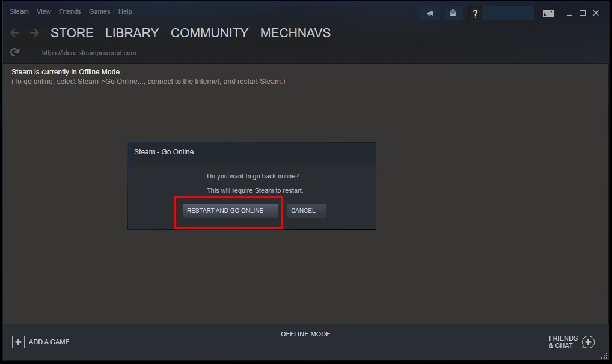Open FRIENDS & CHAT label

(x=563, y=342)
